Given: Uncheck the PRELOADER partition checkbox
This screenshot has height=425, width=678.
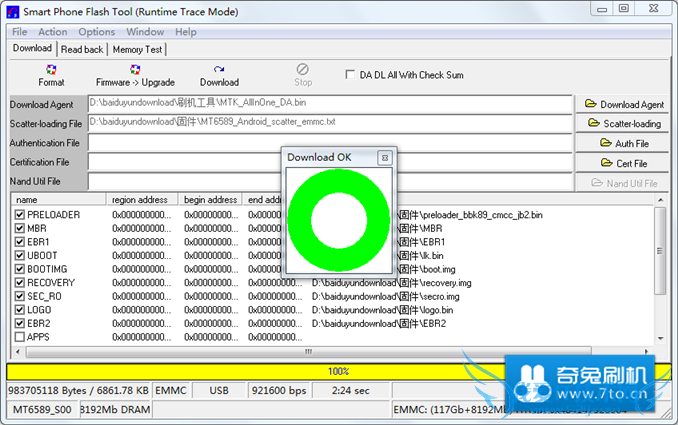Looking at the screenshot, I should pos(20,215).
